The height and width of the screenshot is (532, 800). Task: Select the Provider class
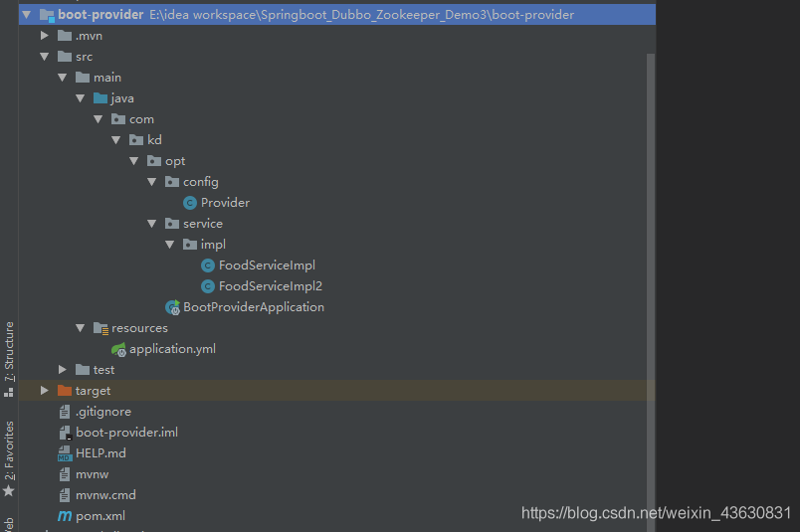225,203
